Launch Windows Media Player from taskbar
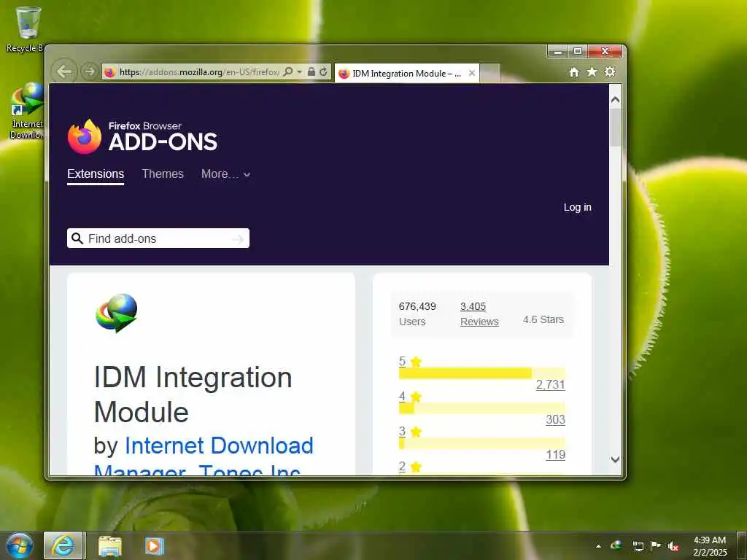The image size is (747, 560). point(154,545)
